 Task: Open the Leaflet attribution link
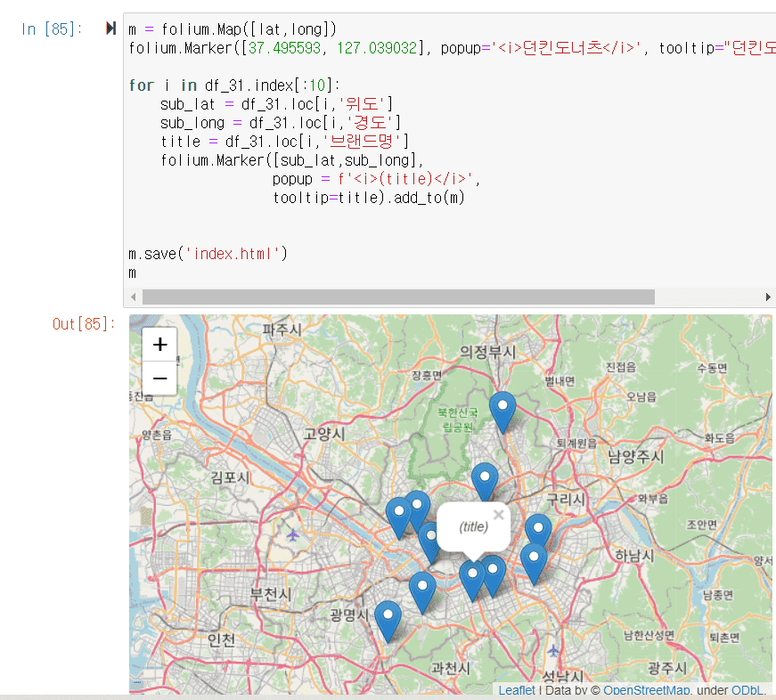click(x=517, y=690)
